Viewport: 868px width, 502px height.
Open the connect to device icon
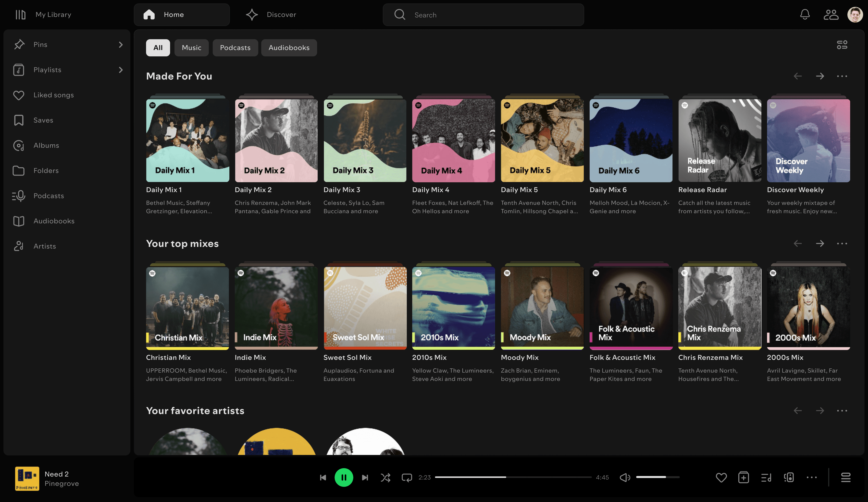(789, 477)
